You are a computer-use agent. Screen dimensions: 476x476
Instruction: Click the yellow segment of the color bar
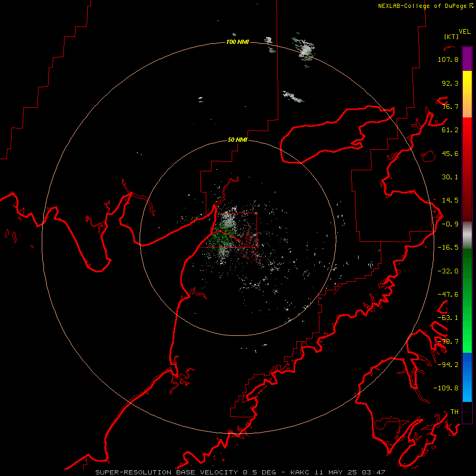[467, 82]
